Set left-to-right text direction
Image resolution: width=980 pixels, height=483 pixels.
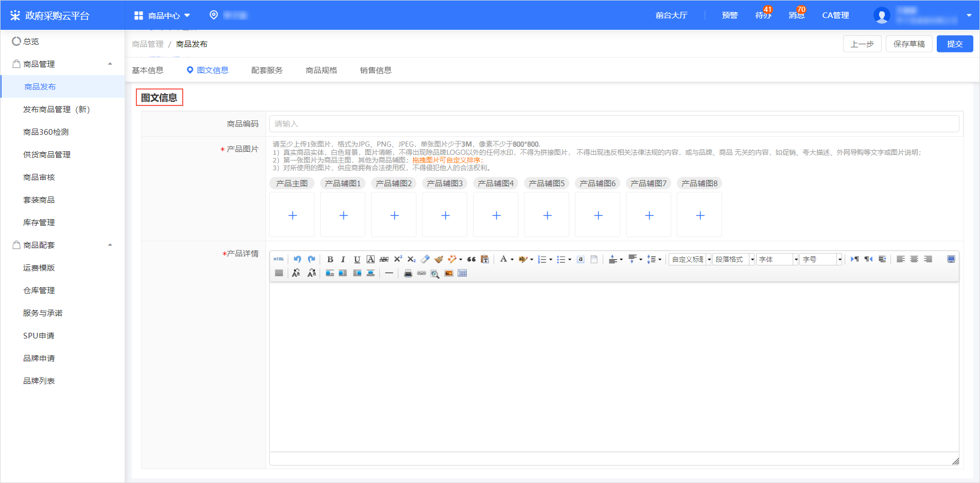855,259
